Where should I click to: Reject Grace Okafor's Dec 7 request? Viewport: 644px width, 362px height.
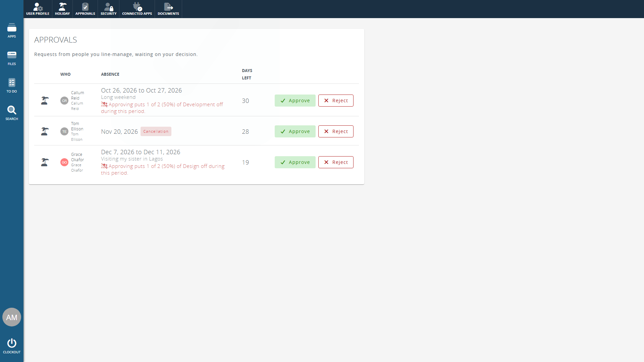336,162
